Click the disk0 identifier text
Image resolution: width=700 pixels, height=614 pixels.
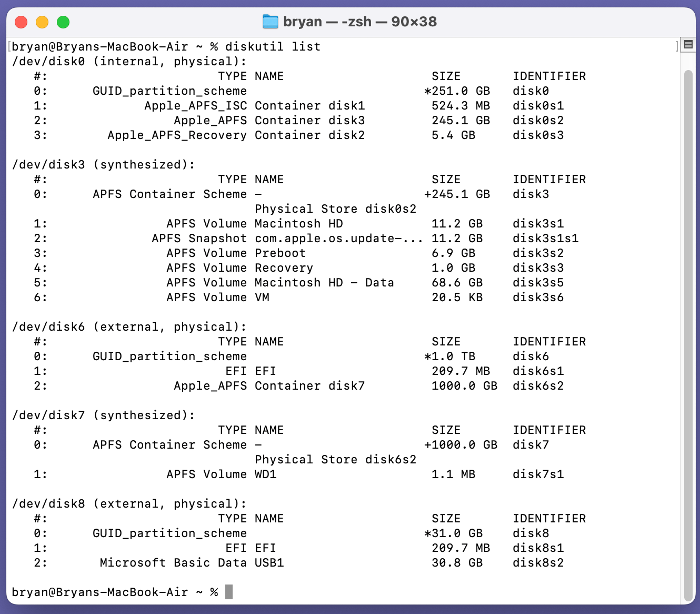(x=531, y=91)
